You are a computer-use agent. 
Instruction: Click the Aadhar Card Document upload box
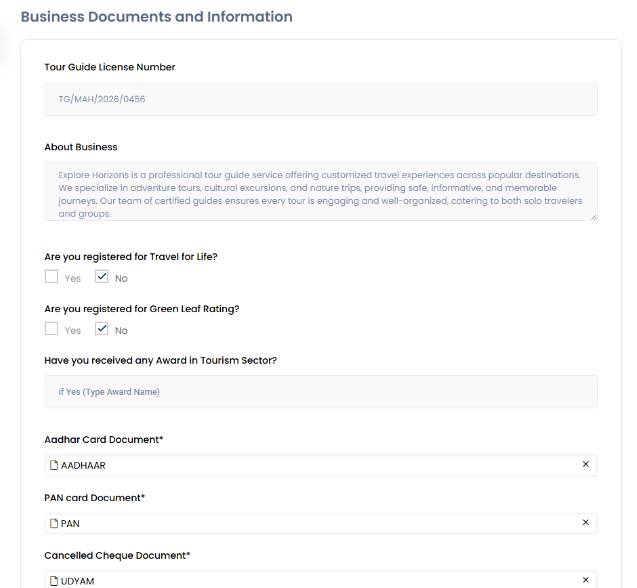[x=321, y=465]
